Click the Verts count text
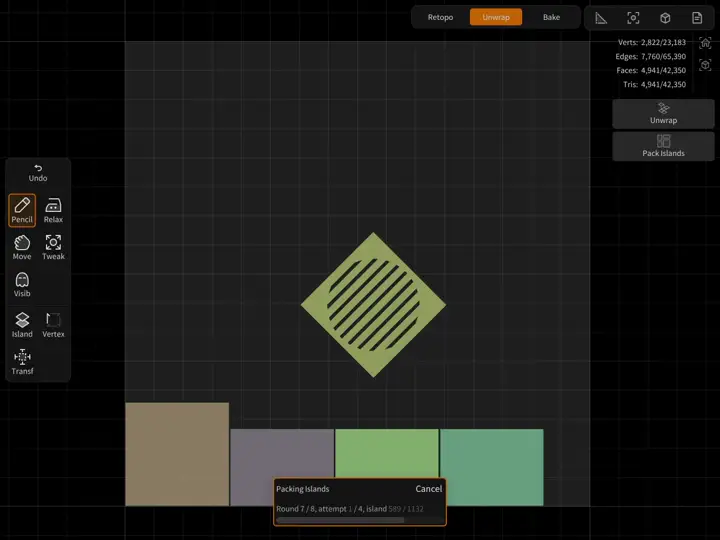Image resolution: width=720 pixels, height=540 pixels. pyautogui.click(x=652, y=42)
